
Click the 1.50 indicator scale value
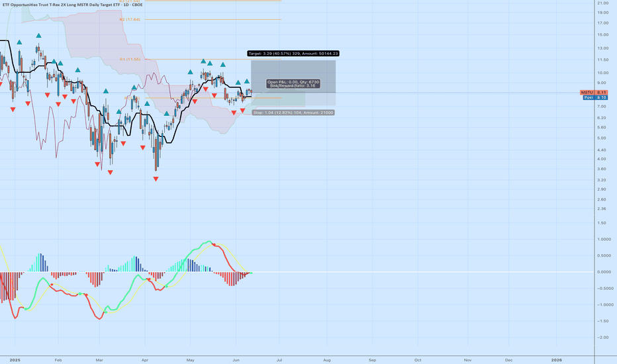click(x=602, y=223)
